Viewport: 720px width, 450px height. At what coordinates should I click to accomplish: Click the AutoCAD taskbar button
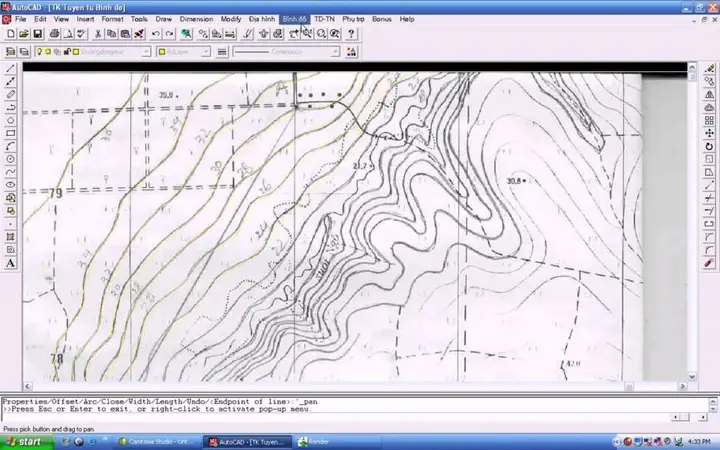pyautogui.click(x=248, y=442)
